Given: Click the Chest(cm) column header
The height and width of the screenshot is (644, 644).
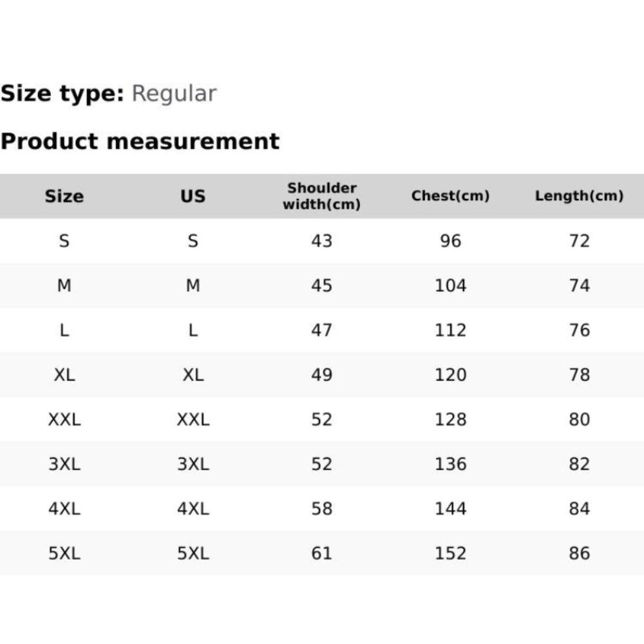Looking at the screenshot, I should pos(451,196).
